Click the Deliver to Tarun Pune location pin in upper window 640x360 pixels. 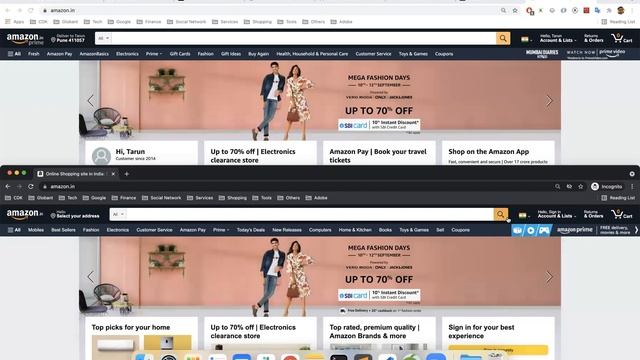[x=68, y=38]
